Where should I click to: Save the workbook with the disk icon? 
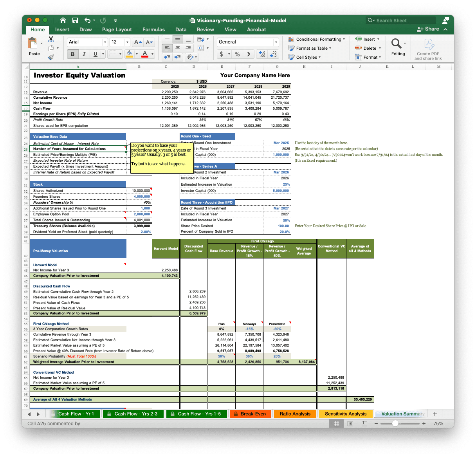[75, 20]
